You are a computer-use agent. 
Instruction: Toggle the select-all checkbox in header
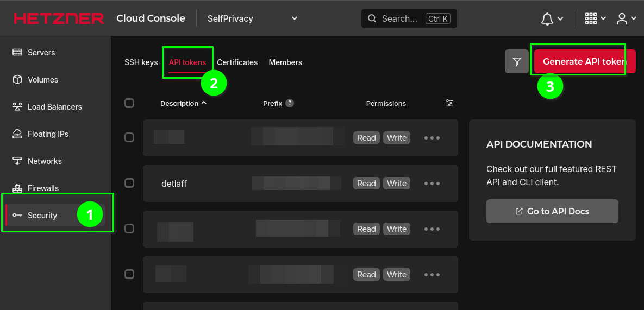click(x=129, y=103)
